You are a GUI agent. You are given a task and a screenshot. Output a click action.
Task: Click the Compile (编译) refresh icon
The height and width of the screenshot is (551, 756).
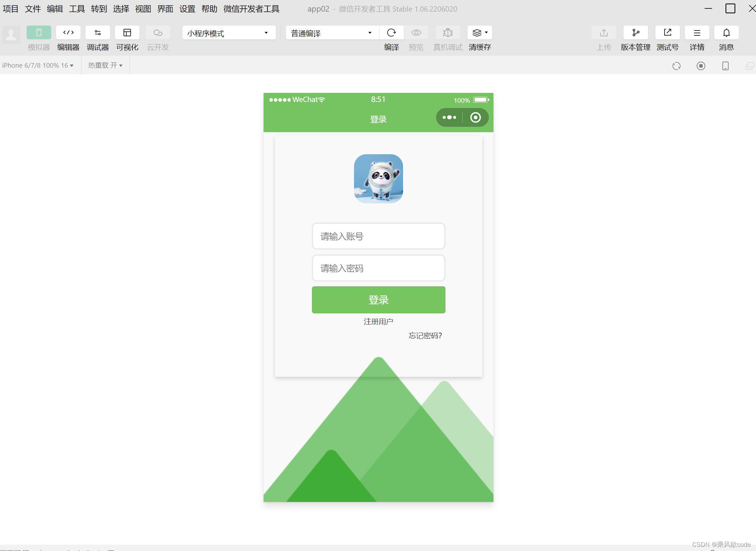(391, 33)
